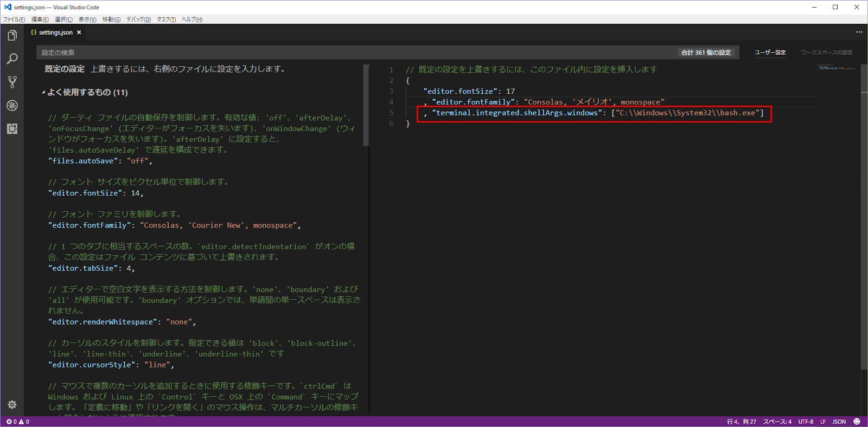Open the Search view in activity bar

[12, 59]
